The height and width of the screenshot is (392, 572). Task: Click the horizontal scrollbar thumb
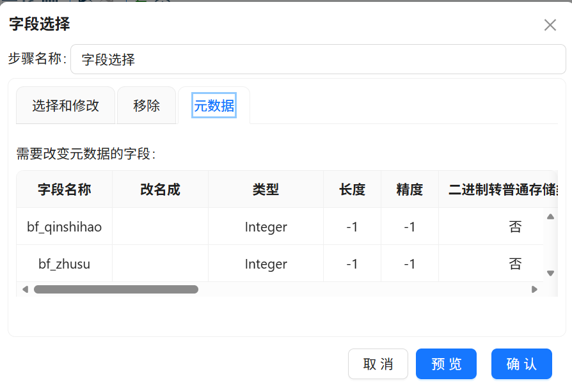click(116, 289)
